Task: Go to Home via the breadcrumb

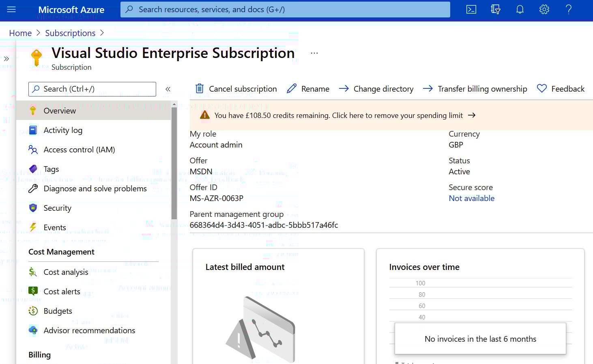Action: pos(20,33)
